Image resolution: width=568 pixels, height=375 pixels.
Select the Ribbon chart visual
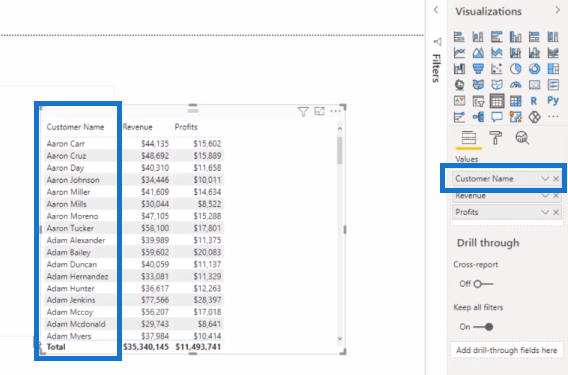tap(553, 53)
